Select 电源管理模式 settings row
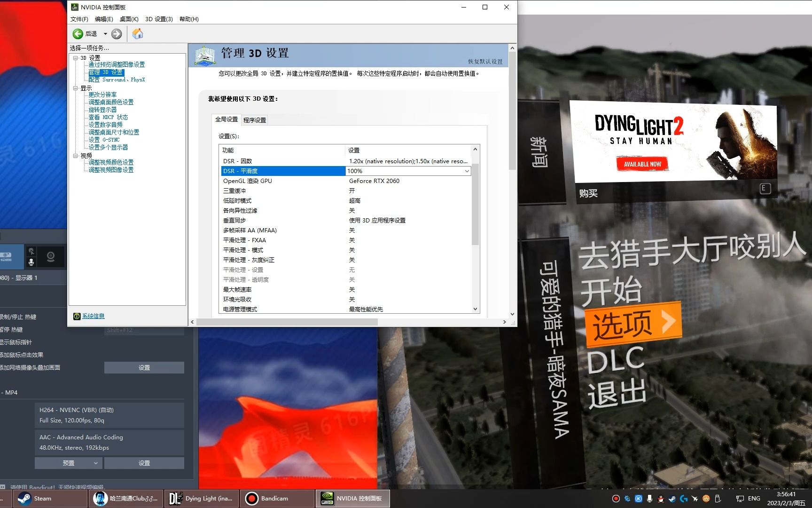Image resolution: width=812 pixels, height=508 pixels. [346, 310]
